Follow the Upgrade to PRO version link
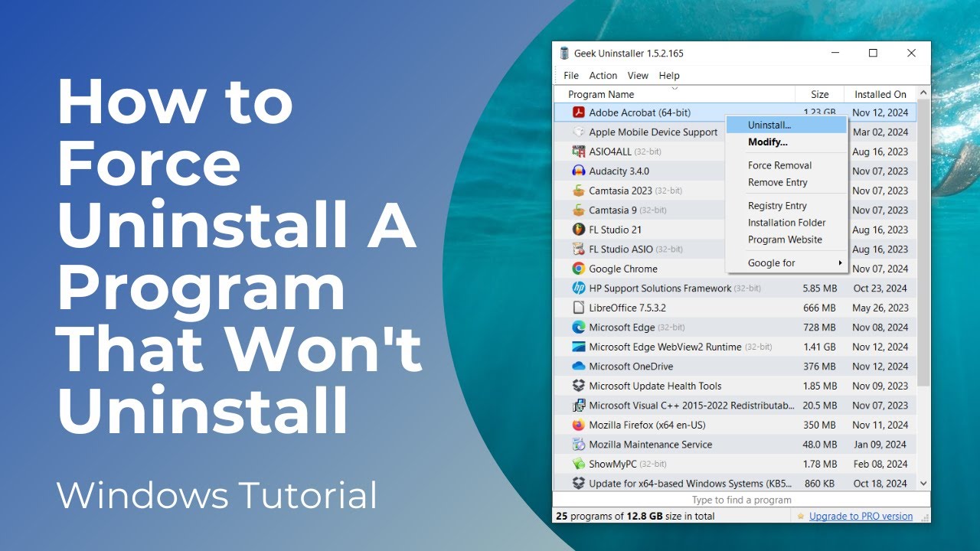Image resolution: width=980 pixels, height=551 pixels. [861, 517]
